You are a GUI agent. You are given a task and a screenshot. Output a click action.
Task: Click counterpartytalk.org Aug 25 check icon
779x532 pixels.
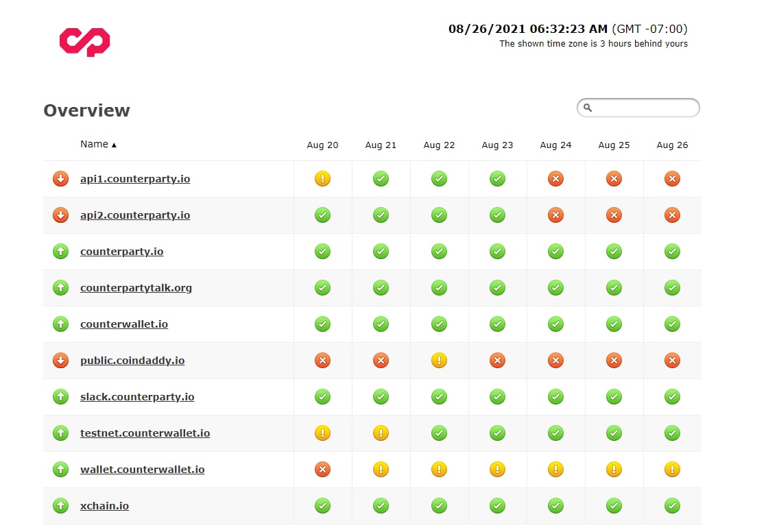click(614, 288)
